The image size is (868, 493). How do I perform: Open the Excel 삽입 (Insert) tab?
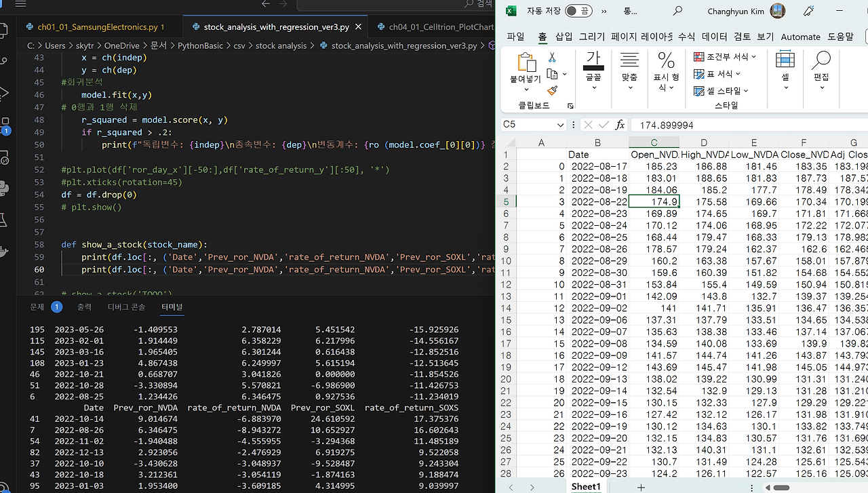[564, 37]
